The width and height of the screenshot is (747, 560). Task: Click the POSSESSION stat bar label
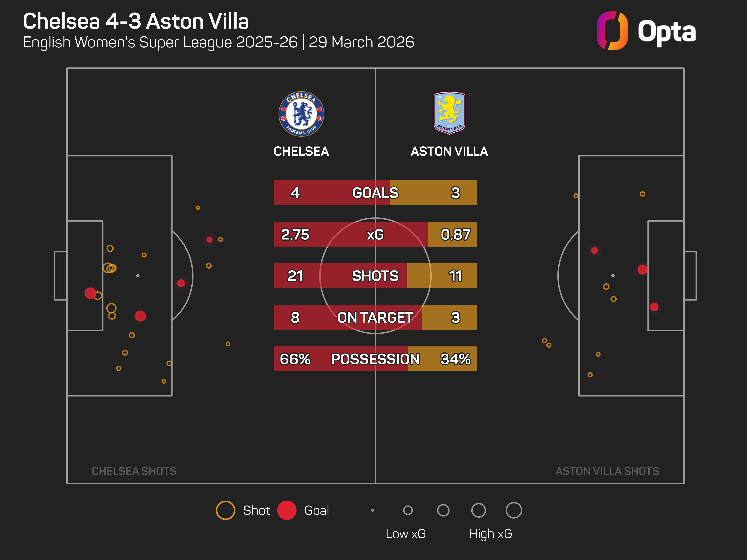pyautogui.click(x=375, y=359)
